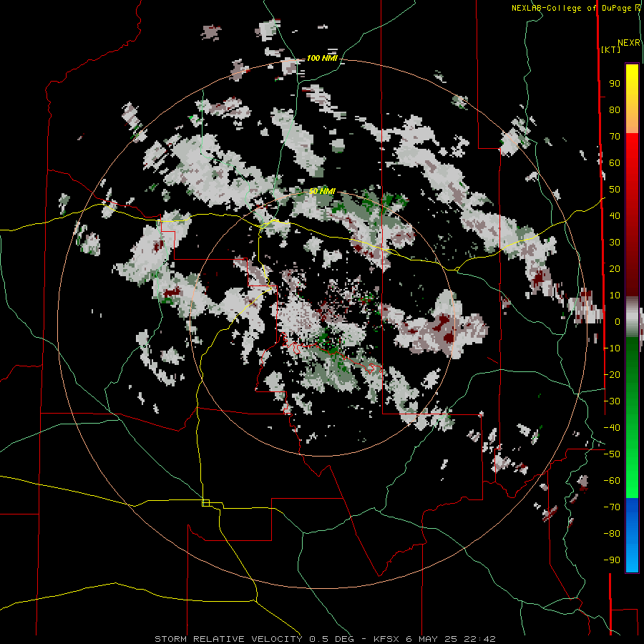The width and height of the screenshot is (644, 644).
Task: Click the 30 value on the velocity scale
Action: [x=615, y=243]
